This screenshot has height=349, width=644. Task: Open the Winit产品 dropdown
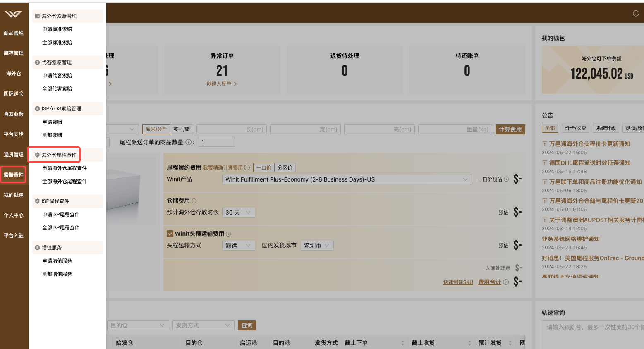click(347, 179)
